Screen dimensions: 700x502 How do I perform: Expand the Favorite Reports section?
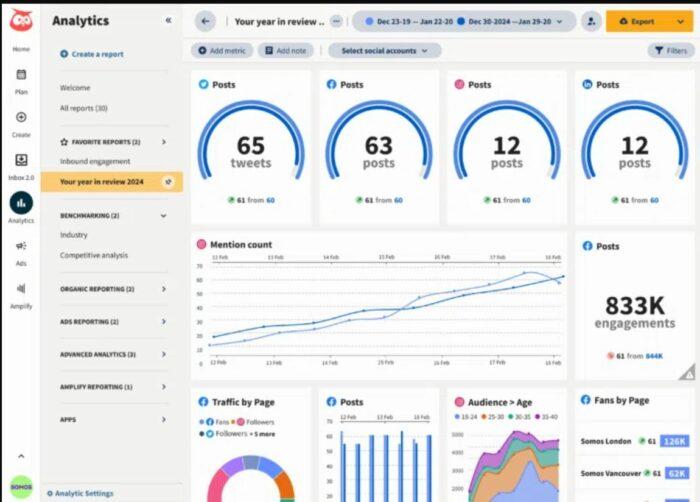pyautogui.click(x=164, y=142)
